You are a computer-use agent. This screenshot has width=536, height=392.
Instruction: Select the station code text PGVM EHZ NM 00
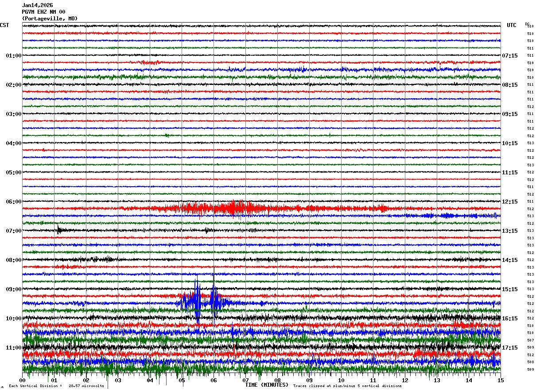coord(43,12)
